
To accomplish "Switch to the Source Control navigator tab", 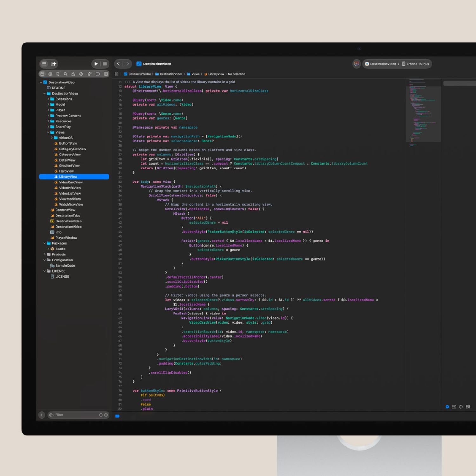I will point(50,74).
